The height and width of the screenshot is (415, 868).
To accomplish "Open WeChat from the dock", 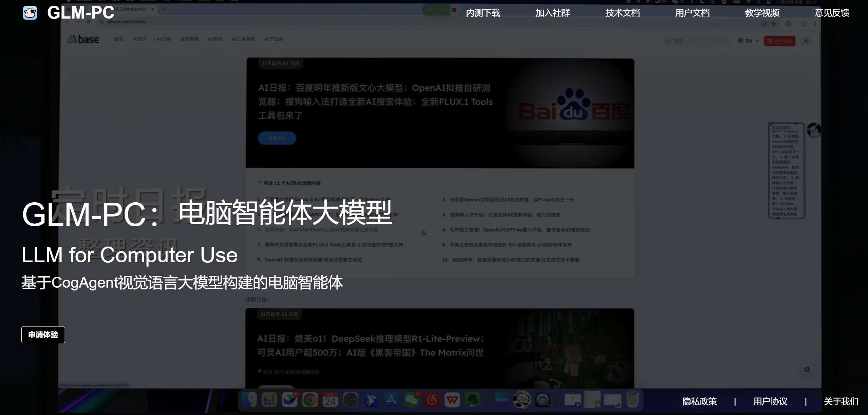I will (411, 400).
